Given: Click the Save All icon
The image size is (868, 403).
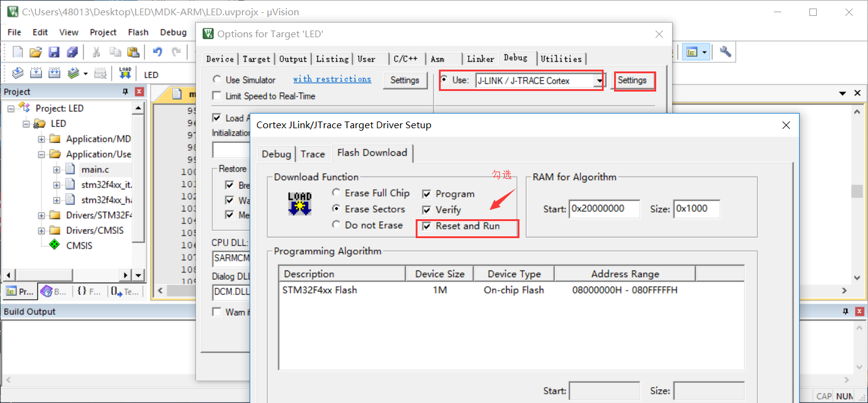Looking at the screenshot, I should pos(73,53).
